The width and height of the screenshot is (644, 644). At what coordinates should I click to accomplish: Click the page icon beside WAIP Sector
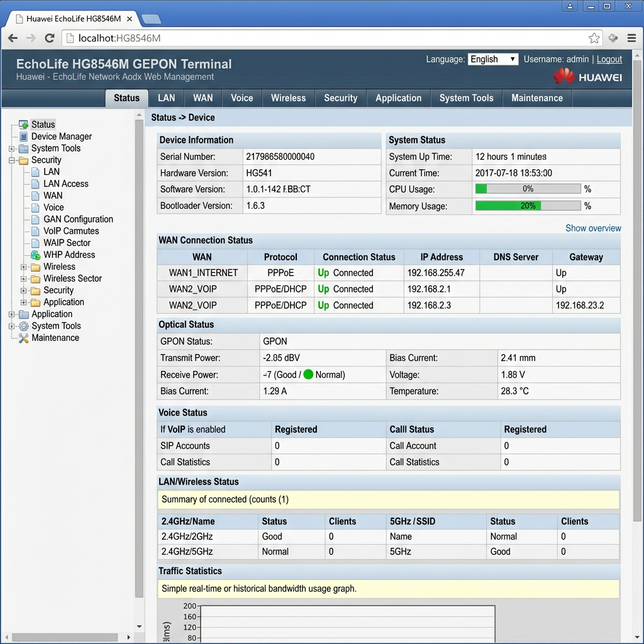pyautogui.click(x=36, y=243)
